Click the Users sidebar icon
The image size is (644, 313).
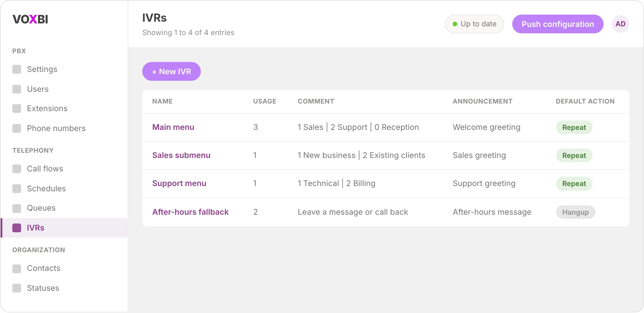coord(17,89)
